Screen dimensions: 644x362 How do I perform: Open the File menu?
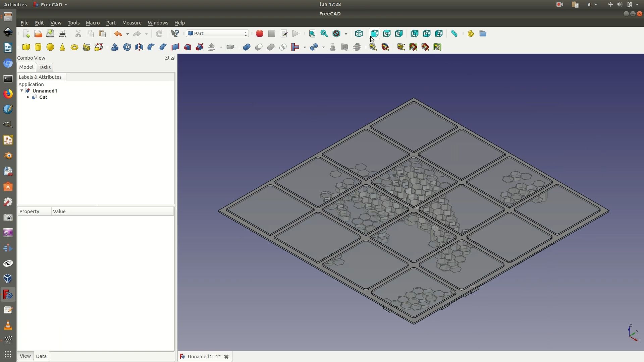click(24, 23)
